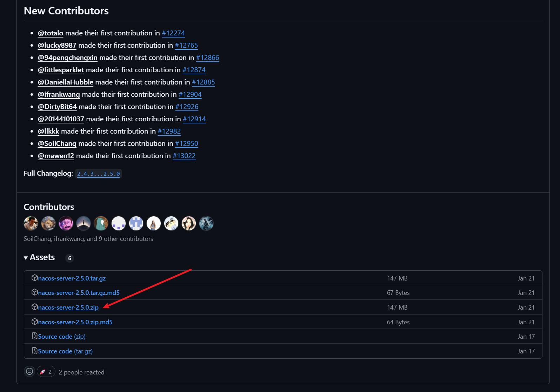Open the @94pengchengxin profile link
560x392 pixels.
[68, 58]
